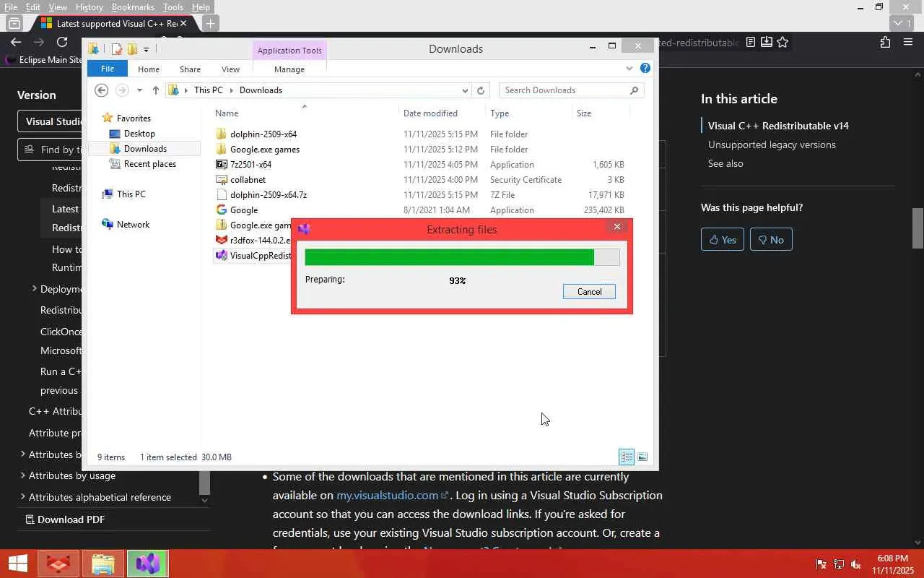Select the collabnet security certificate file
The width and height of the screenshot is (924, 578).
(248, 180)
